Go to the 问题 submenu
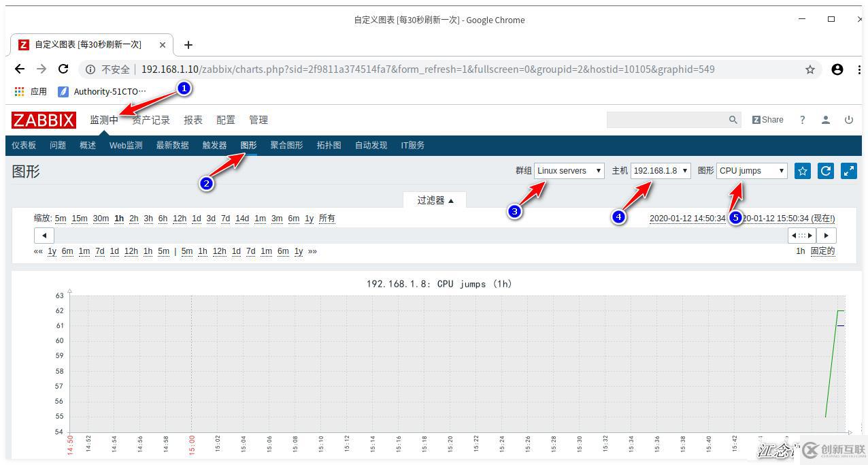The width and height of the screenshot is (868, 465). tap(58, 146)
